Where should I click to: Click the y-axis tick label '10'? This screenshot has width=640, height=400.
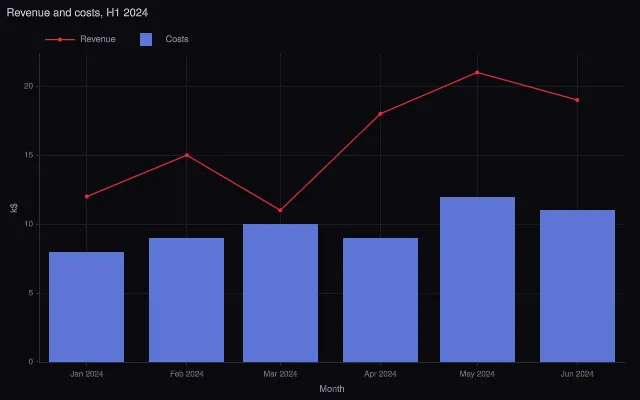pyautogui.click(x=28, y=224)
